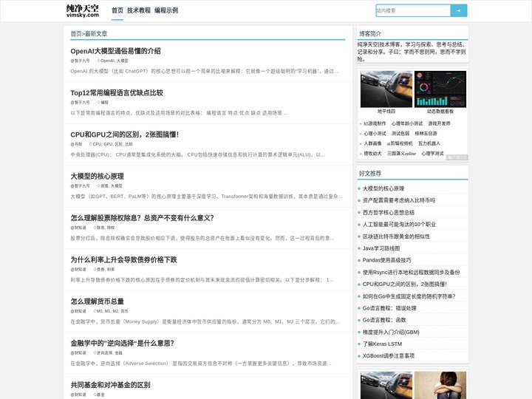Open article 金融学中的逆向选择是什么意思
Viewport: 532px width, 399px height.
[122, 344]
